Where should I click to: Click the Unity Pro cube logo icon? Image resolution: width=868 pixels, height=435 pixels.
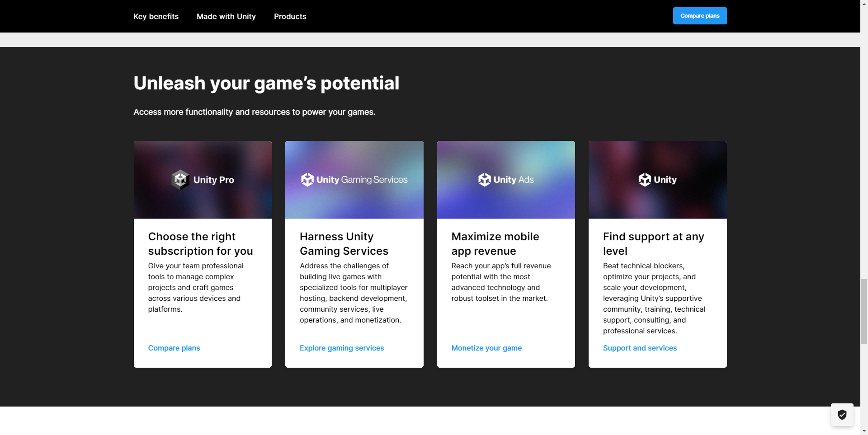point(180,180)
